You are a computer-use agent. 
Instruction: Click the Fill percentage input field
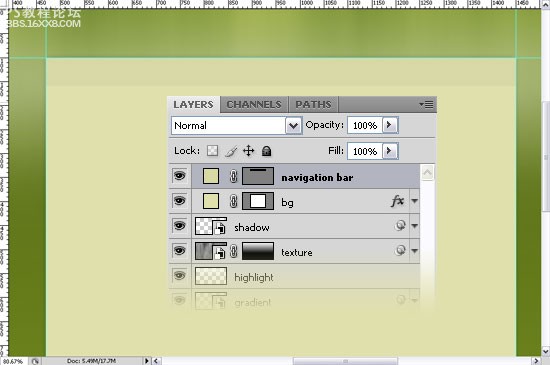pyautogui.click(x=365, y=151)
